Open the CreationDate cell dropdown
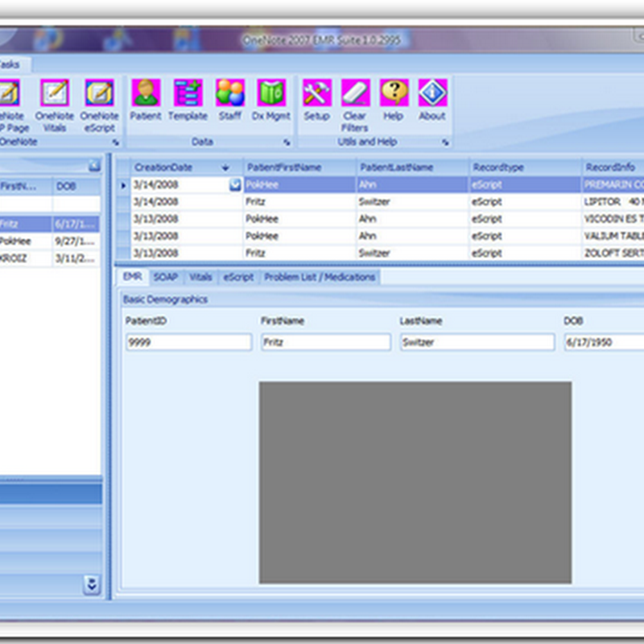The image size is (644, 644). [235, 185]
